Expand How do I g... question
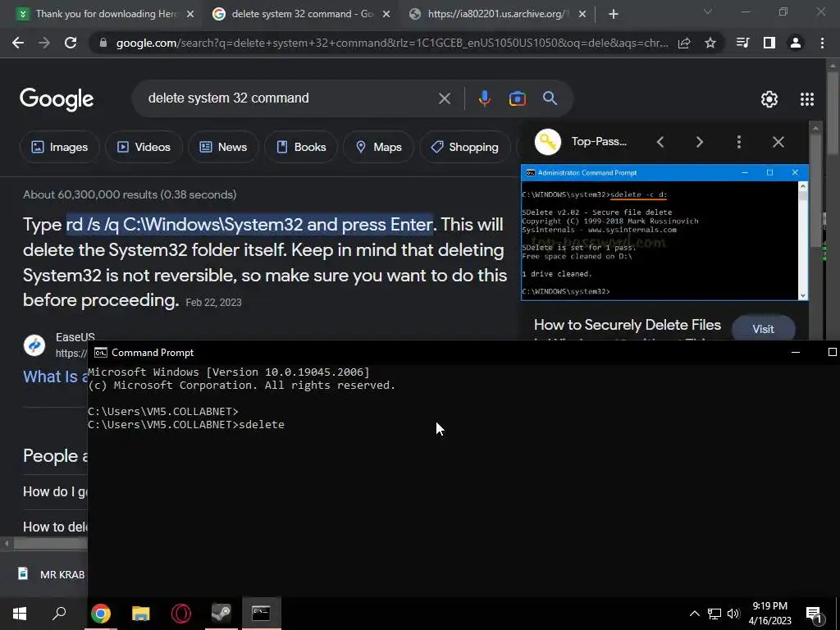Viewport: 840px width, 630px height. click(55, 491)
